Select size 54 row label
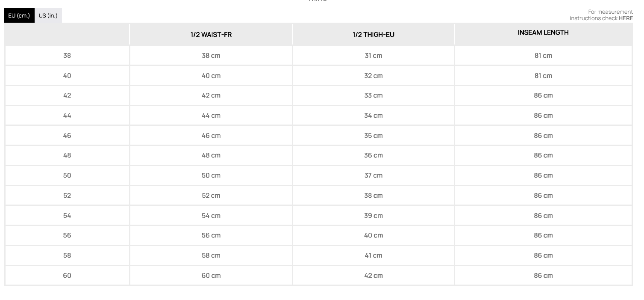 [67, 216]
